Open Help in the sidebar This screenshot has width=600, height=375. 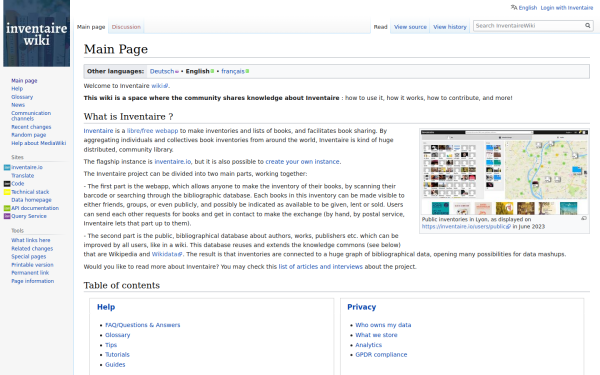(17, 89)
